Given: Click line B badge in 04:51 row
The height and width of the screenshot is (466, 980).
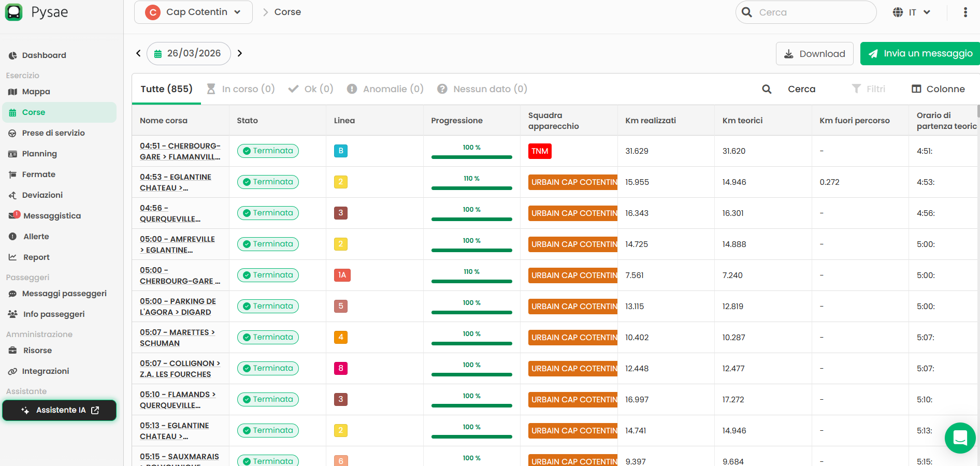Looking at the screenshot, I should 341,151.
